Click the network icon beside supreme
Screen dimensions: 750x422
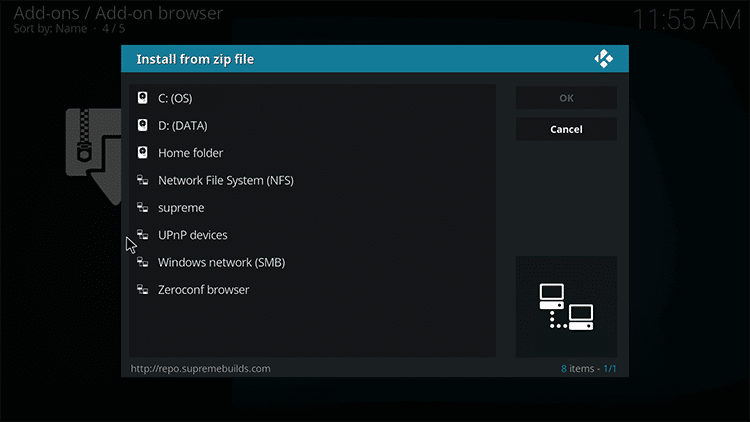143,208
